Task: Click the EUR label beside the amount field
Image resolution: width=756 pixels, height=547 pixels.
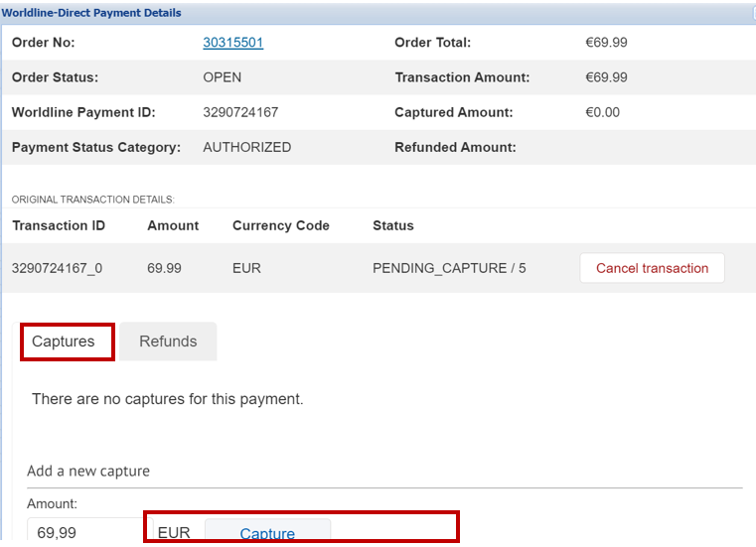Action: tap(174, 532)
